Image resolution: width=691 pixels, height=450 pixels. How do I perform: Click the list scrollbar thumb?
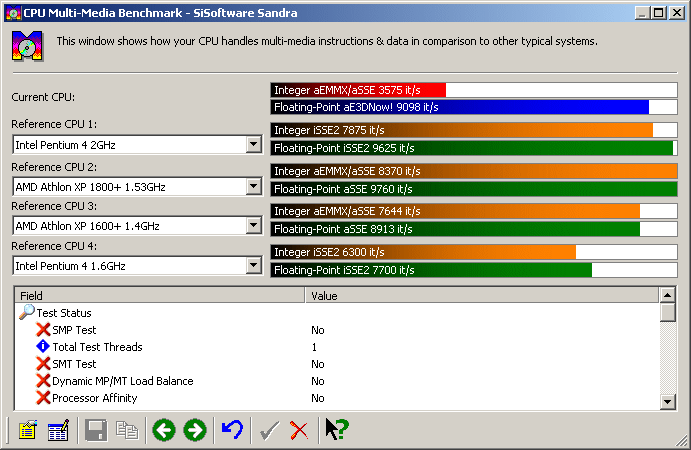tap(668, 312)
